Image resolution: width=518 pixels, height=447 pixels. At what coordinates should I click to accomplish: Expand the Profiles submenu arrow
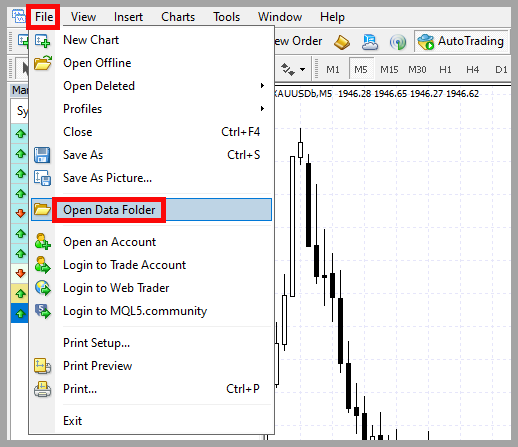click(262, 109)
